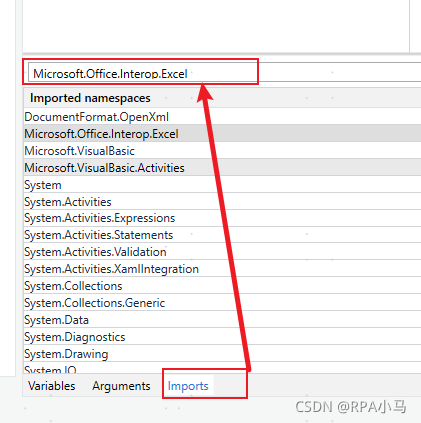Viewport: 421px width, 423px height.
Task: Select the System namespace row
Action: click(x=222, y=185)
